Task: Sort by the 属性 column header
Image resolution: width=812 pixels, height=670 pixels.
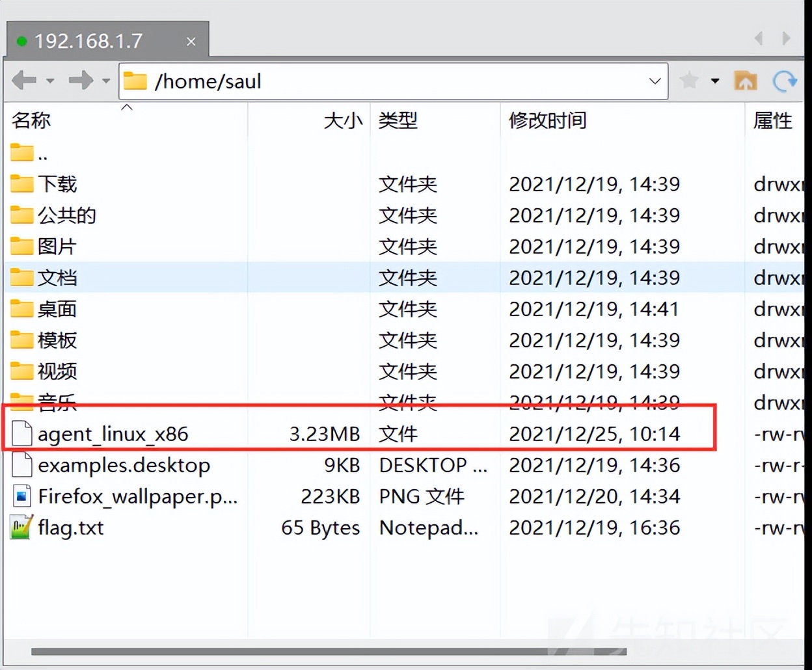Action: tap(773, 120)
